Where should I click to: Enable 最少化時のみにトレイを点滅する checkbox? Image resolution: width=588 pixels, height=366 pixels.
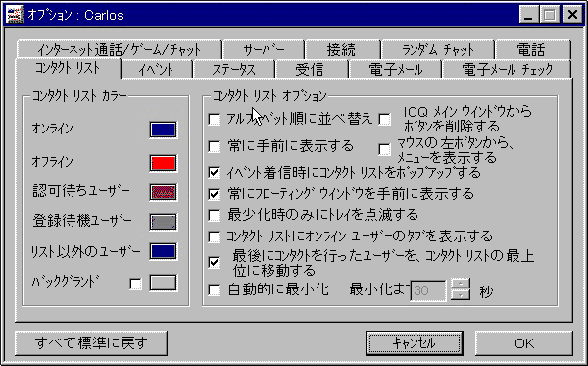[x=214, y=215]
